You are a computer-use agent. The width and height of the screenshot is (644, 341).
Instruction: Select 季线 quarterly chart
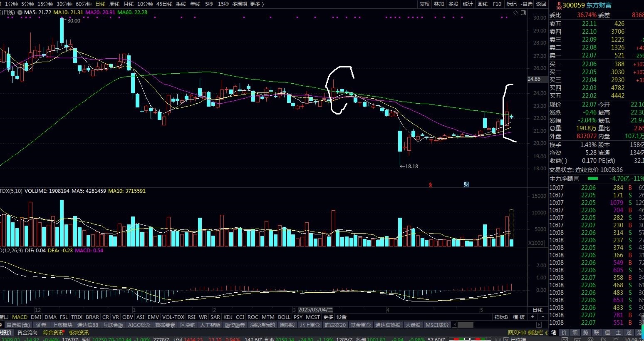(x=181, y=4)
